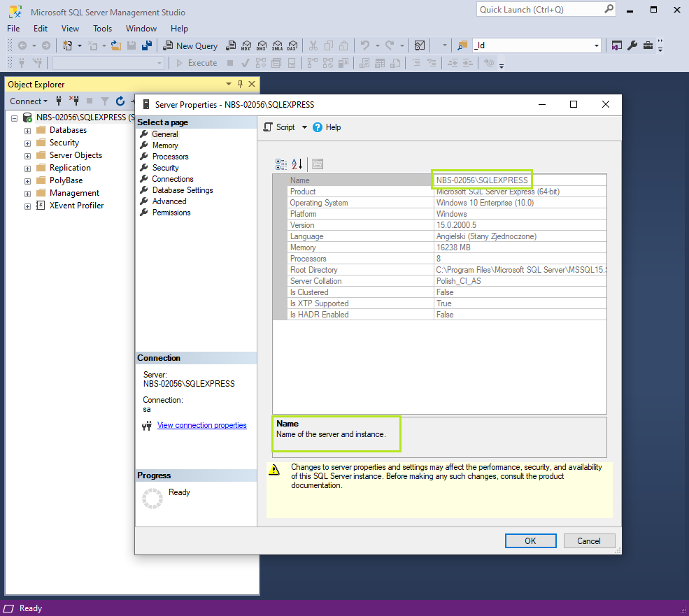The width and height of the screenshot is (689, 616).
Task: Select the Categorized view icon in Server Properties
Action: (280, 164)
